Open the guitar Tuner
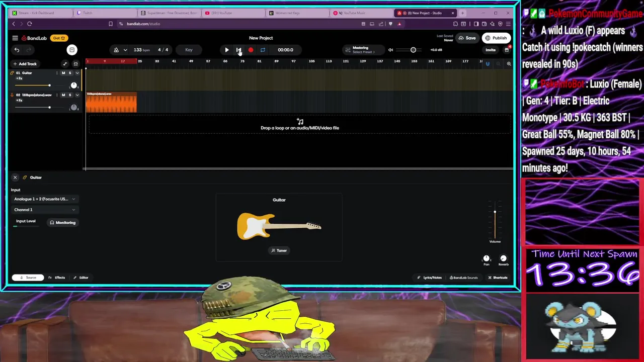This screenshot has height=362, width=644. [x=279, y=250]
